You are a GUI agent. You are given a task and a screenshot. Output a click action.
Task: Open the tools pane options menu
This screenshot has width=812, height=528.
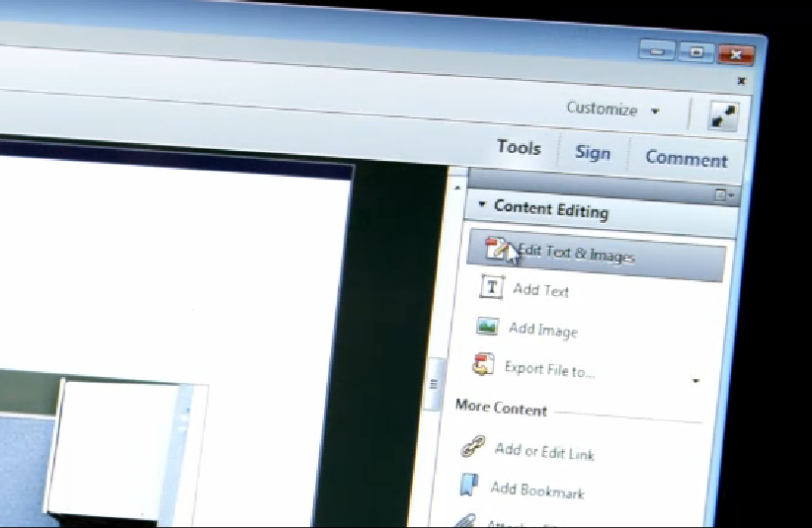click(x=724, y=195)
